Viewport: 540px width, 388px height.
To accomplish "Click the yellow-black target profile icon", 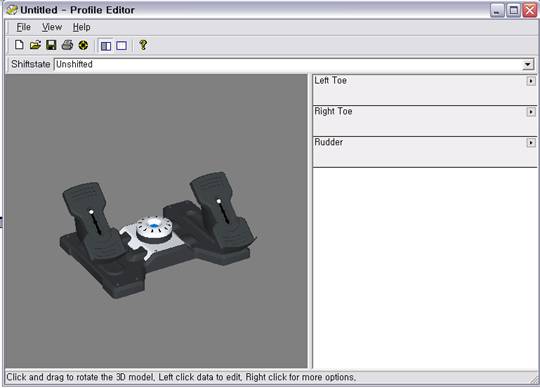I will pos(83,45).
